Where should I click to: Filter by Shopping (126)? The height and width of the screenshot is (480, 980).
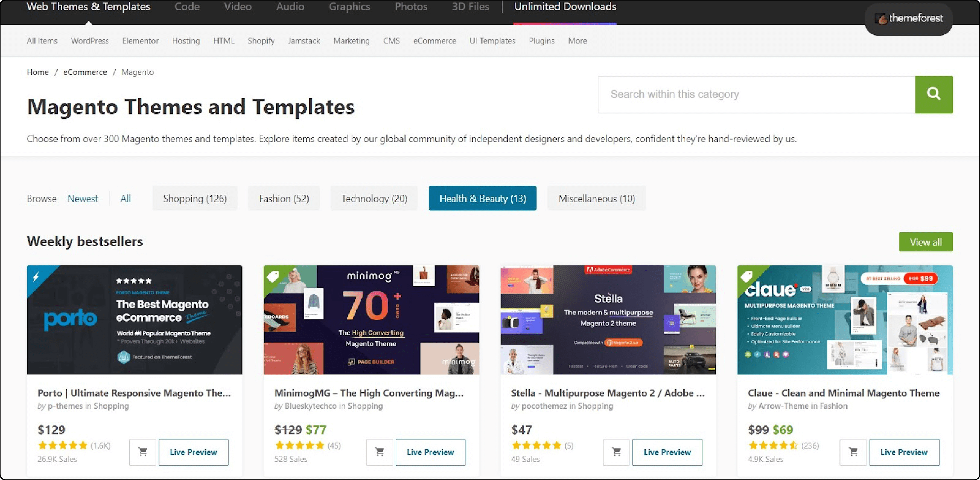(x=195, y=198)
